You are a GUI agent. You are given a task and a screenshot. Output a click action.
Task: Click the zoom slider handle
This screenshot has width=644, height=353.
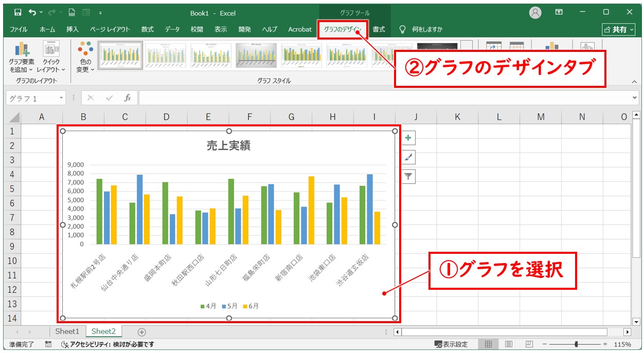click(x=577, y=344)
